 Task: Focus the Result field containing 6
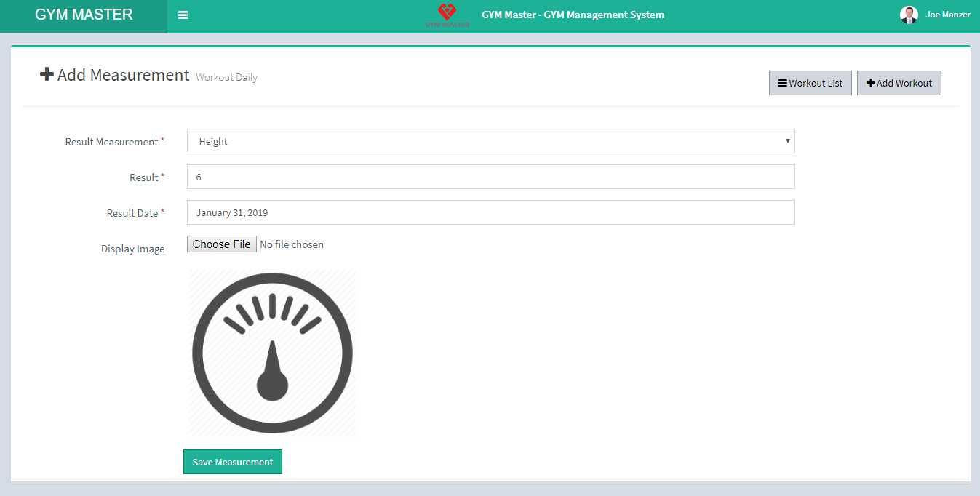coord(490,177)
